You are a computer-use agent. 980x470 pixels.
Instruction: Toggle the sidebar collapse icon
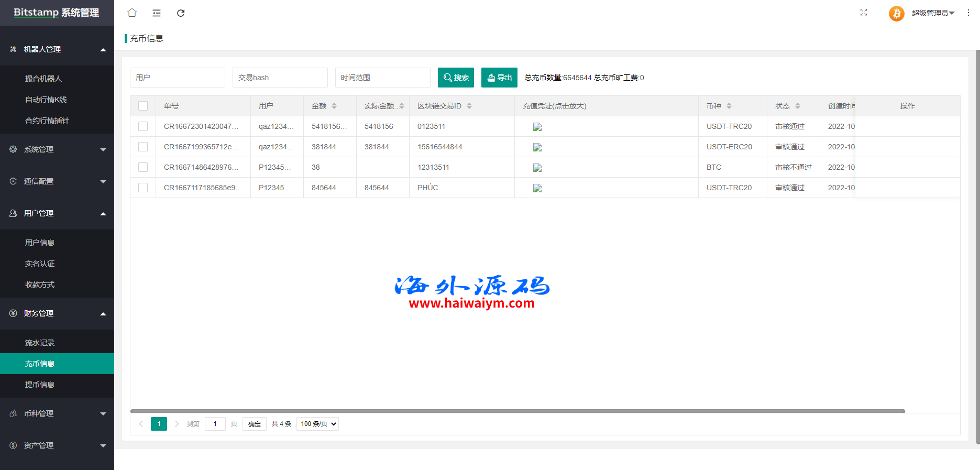pyautogui.click(x=157, y=13)
